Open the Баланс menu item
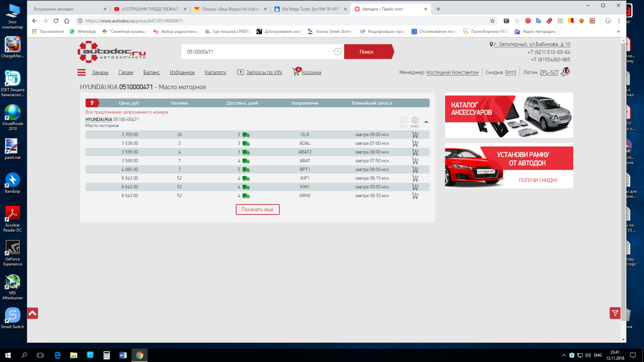Screen dimensions: 644x362 [151, 72]
